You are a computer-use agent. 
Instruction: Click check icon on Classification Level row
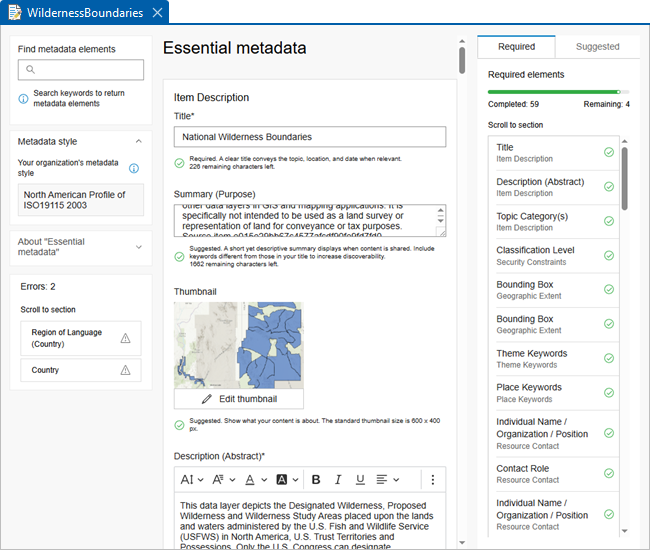tap(609, 255)
